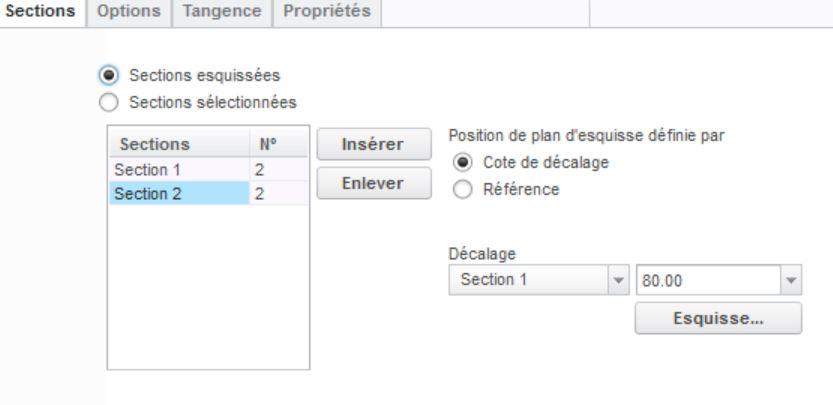This screenshot has width=833, height=405.
Task: Expand the Section 1 décalage dropdown
Action: 617,281
